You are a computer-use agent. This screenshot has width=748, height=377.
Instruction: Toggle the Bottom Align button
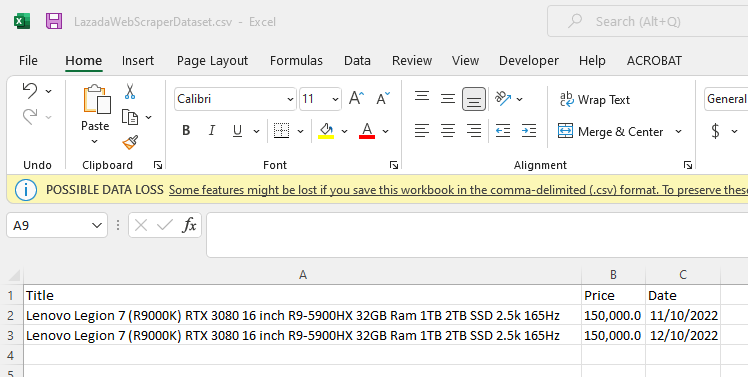point(474,99)
